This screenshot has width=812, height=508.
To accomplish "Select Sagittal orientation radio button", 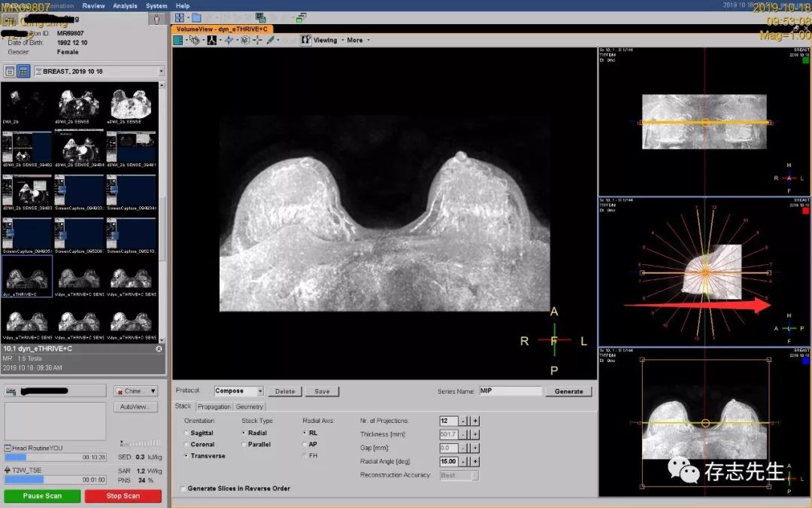I will click(x=187, y=433).
